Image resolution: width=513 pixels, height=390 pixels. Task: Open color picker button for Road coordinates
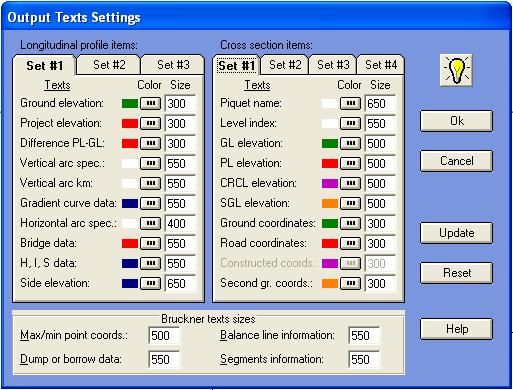tap(350, 244)
